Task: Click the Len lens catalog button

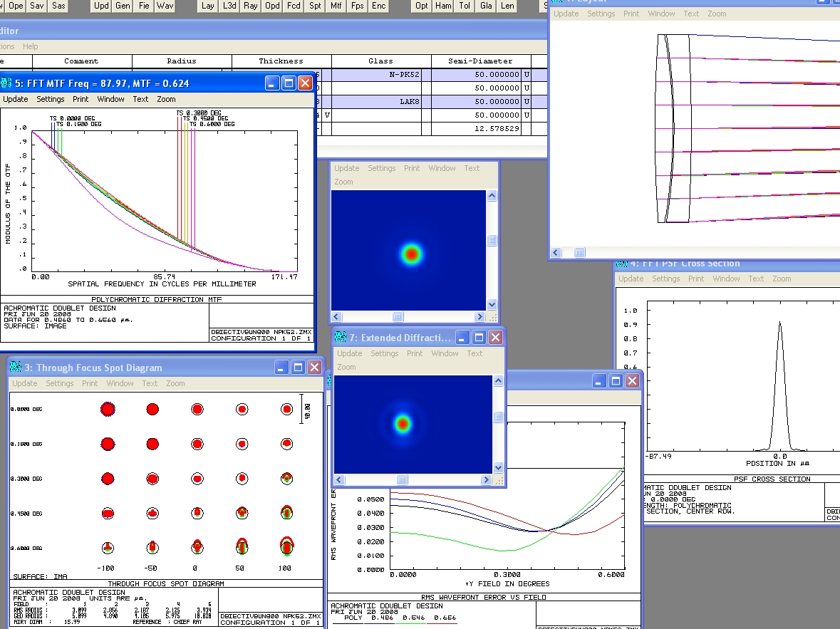Action: (507, 6)
